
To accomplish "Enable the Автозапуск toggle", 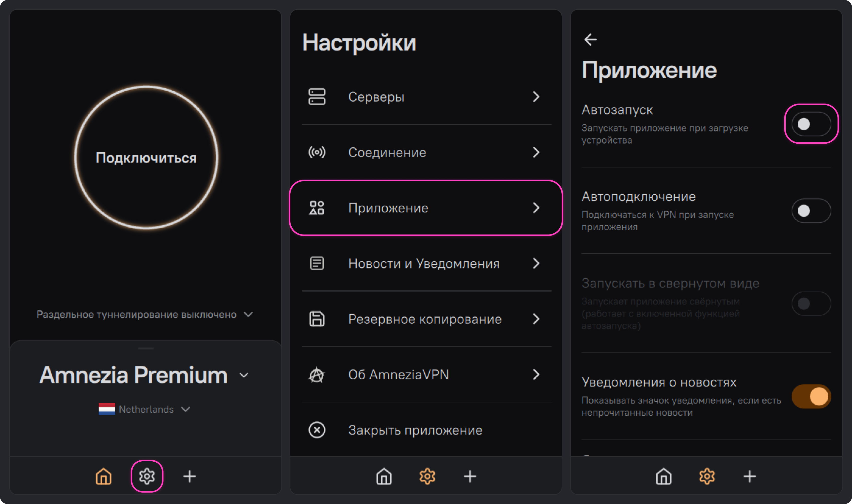I will pos(811,124).
